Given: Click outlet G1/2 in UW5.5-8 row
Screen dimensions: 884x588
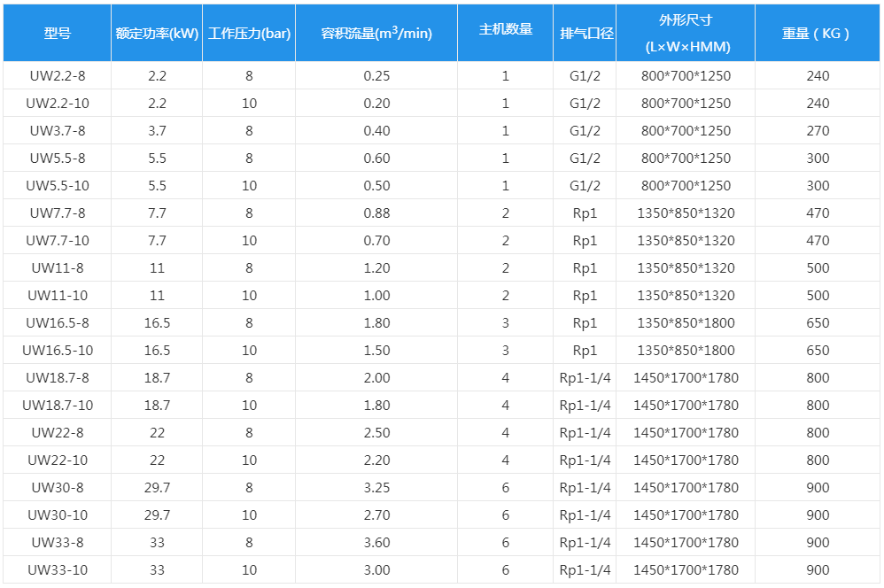Looking at the screenshot, I should point(585,159).
